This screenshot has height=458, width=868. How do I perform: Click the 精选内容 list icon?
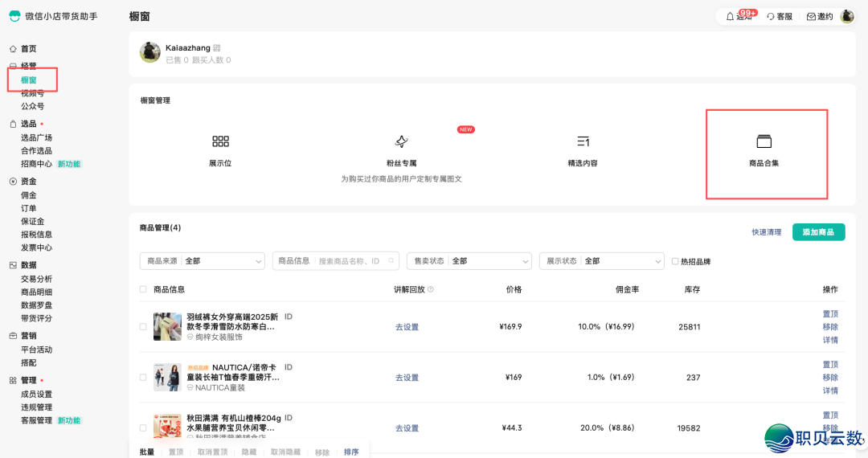point(583,141)
